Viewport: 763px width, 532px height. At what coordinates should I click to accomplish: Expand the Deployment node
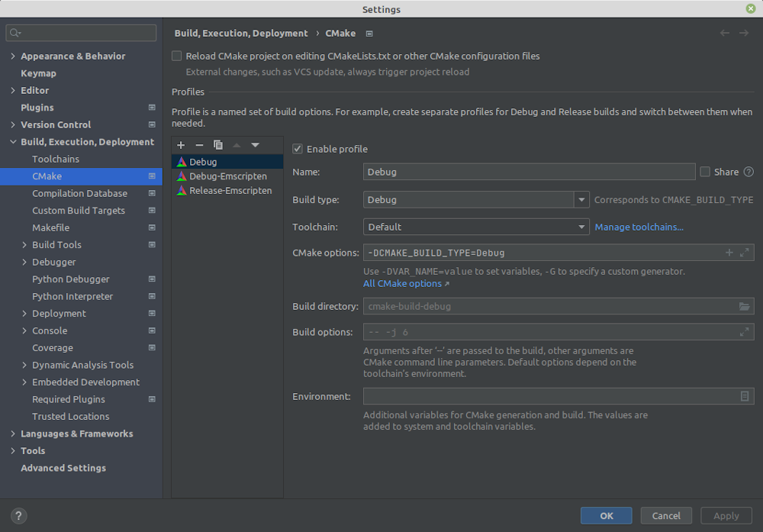tap(24, 314)
